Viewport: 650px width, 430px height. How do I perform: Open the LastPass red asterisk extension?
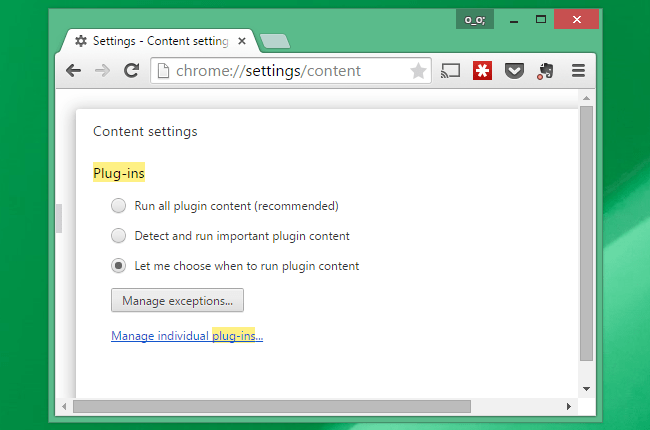482,71
